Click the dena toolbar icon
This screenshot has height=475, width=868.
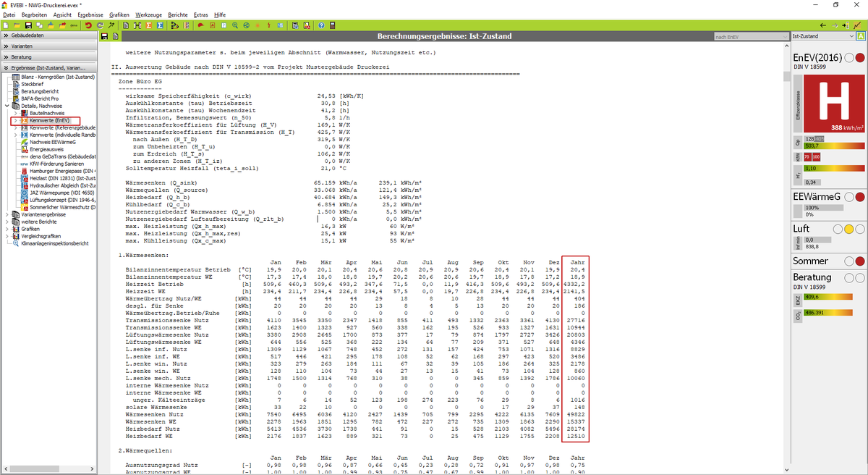coord(74,25)
